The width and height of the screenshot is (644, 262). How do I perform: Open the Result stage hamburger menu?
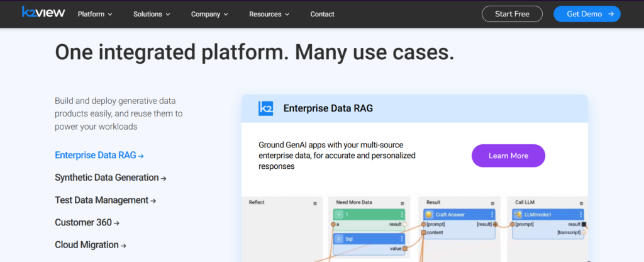coord(492,203)
